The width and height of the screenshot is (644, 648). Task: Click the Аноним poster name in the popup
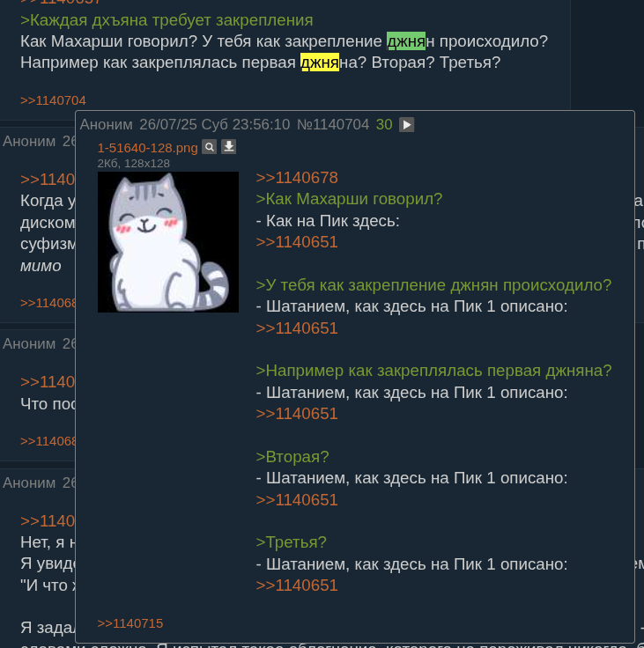(x=107, y=124)
